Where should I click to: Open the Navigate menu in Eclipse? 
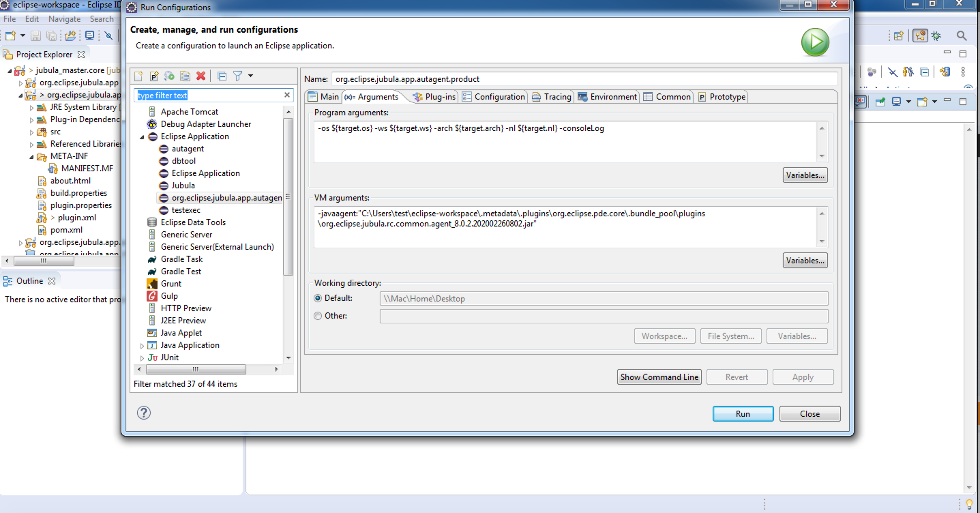point(64,19)
